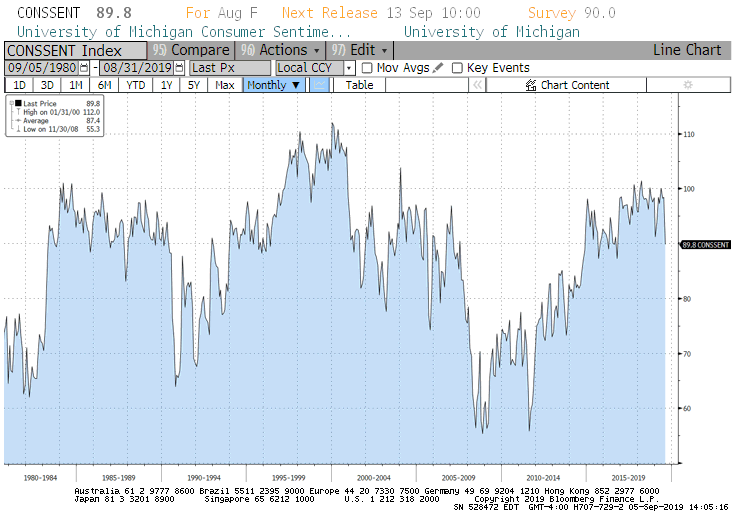Click the chart settings gear icon
Viewport: 736px width, 530px height.
click(x=687, y=85)
